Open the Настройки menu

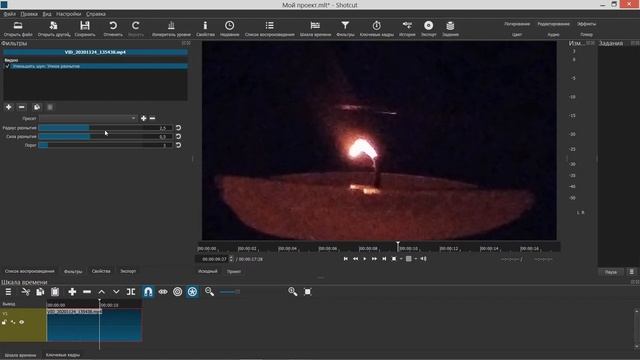click(x=69, y=14)
